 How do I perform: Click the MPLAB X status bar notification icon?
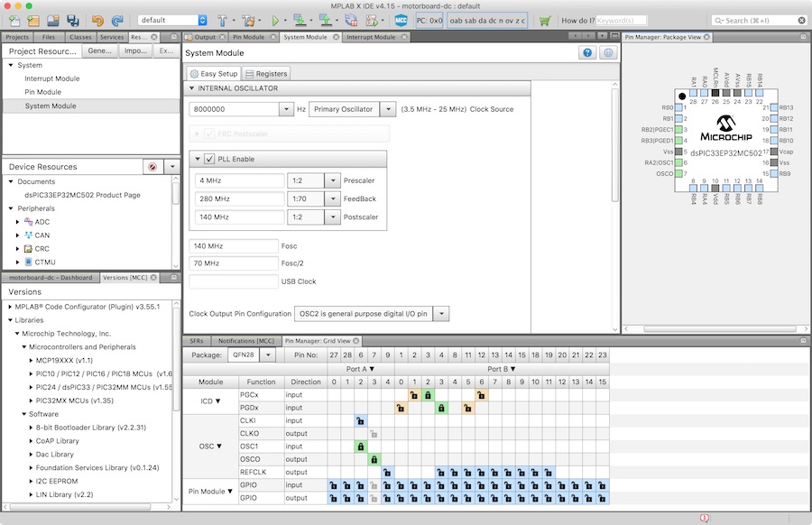705,518
